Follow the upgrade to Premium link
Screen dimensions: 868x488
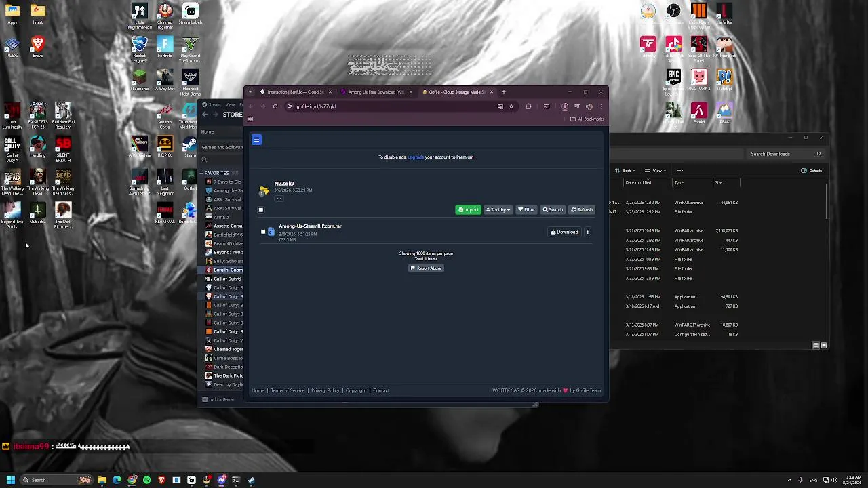416,157
